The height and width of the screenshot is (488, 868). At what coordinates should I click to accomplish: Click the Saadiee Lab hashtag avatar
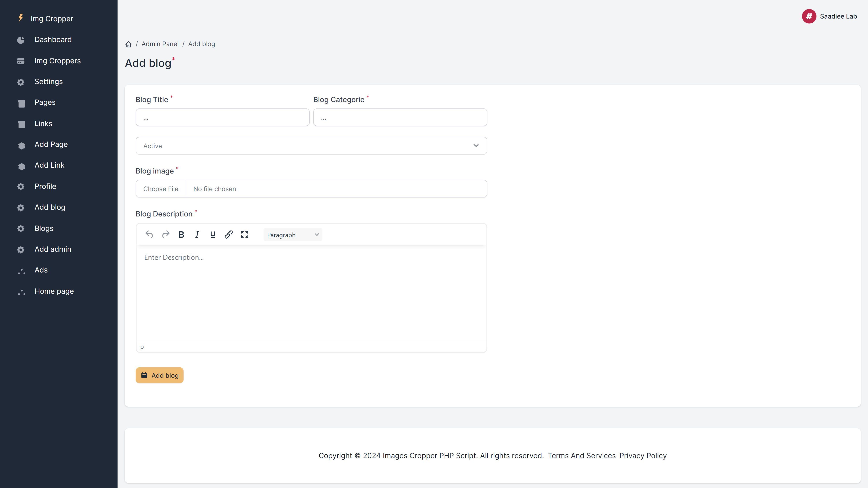click(x=809, y=16)
